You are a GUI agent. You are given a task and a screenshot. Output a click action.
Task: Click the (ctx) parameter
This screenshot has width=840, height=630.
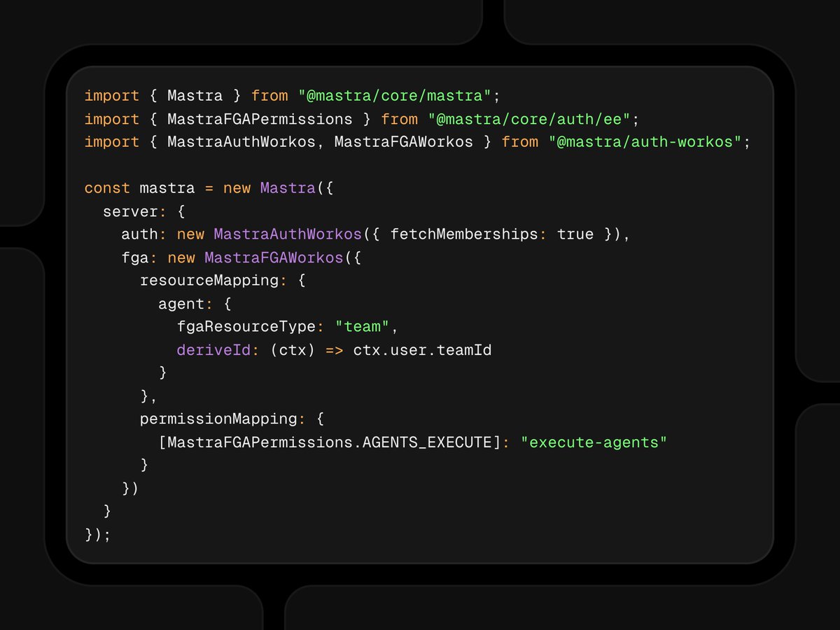point(293,350)
